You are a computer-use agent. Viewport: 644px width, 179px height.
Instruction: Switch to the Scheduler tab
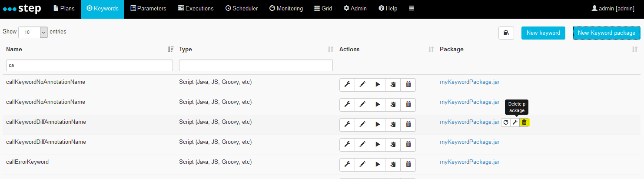pyautogui.click(x=242, y=8)
